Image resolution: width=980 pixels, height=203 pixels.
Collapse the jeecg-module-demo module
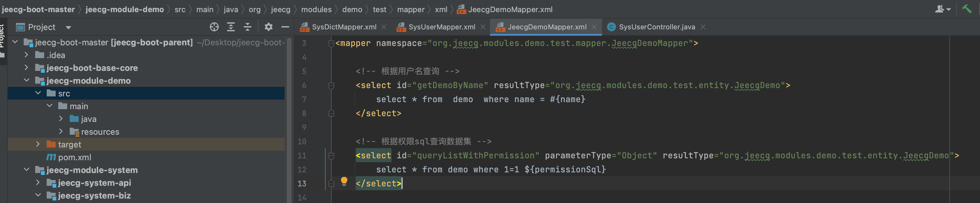click(26, 80)
